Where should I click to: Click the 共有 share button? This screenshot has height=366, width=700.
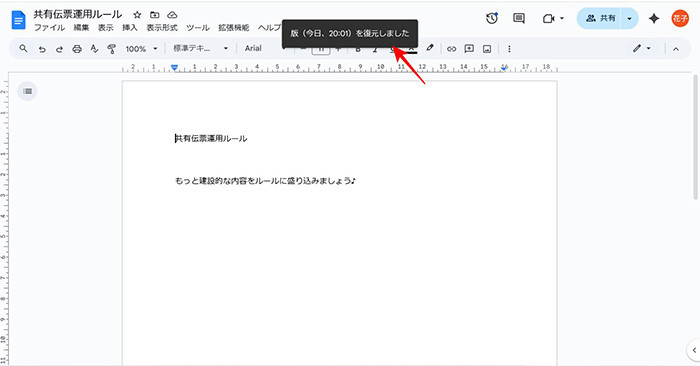coord(600,18)
